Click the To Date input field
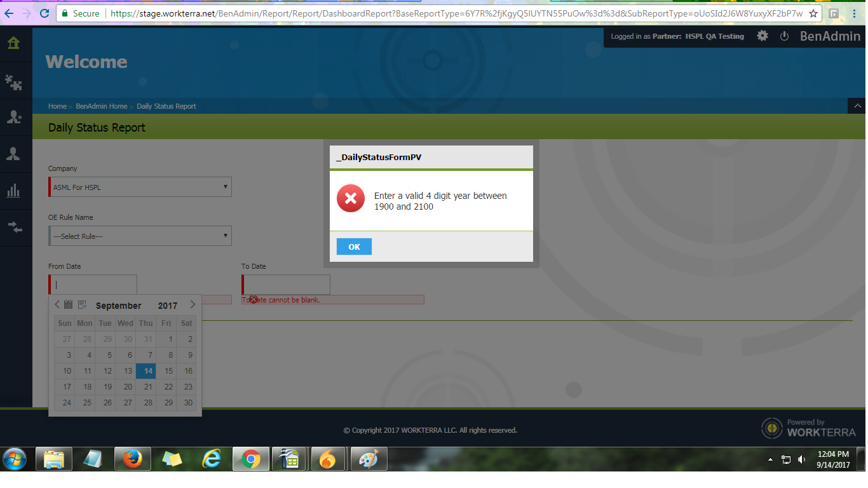The width and height of the screenshot is (868, 488). 287,285
